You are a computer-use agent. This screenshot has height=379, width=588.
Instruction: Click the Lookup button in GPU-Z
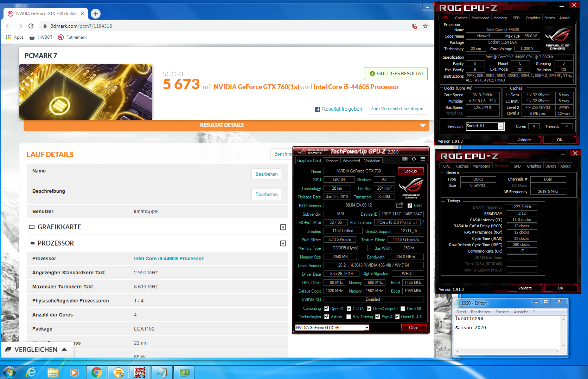410,171
